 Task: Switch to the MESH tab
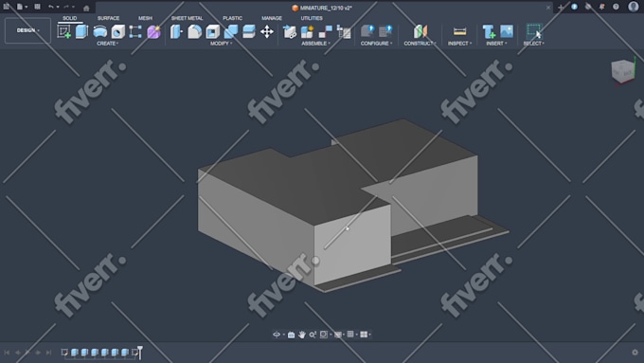pyautogui.click(x=145, y=18)
